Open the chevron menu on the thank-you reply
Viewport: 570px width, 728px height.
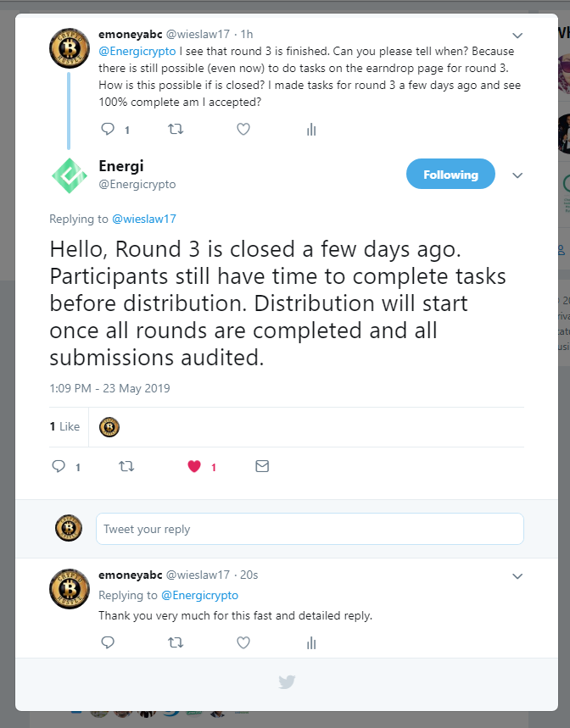tap(517, 576)
